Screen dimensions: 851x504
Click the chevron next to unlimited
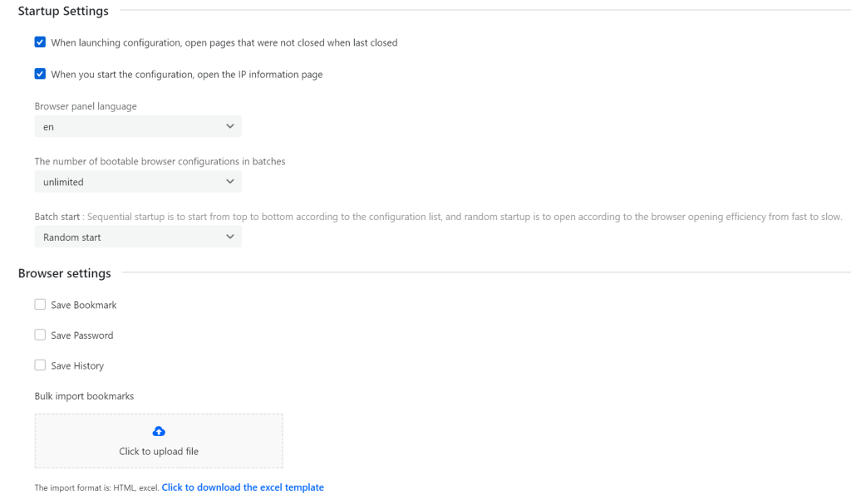click(x=230, y=182)
